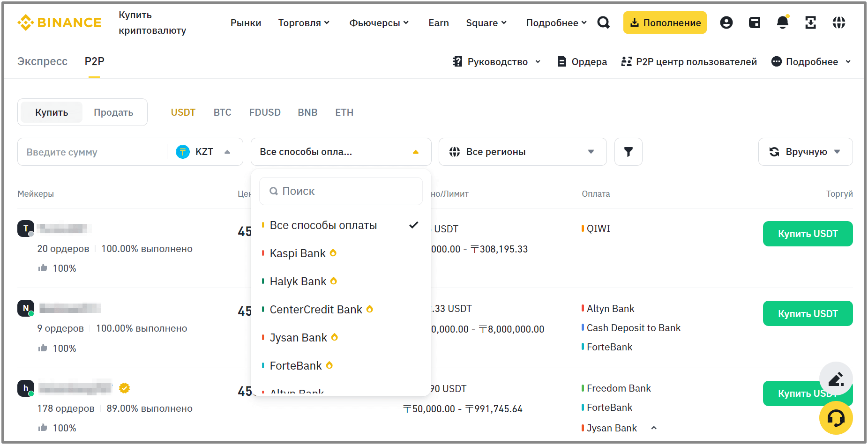Click Купить USDT for the QIWI offer
Viewport: 868px width, 445px height.
[x=808, y=234]
